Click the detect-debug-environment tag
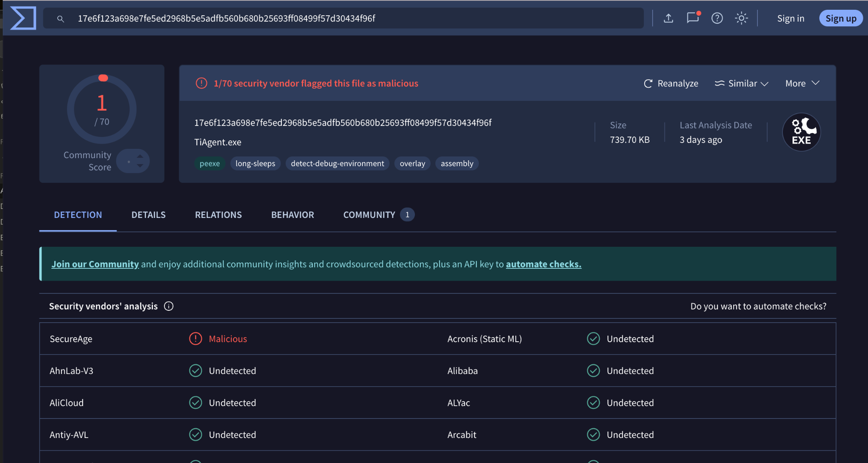The width and height of the screenshot is (868, 463). point(337,163)
